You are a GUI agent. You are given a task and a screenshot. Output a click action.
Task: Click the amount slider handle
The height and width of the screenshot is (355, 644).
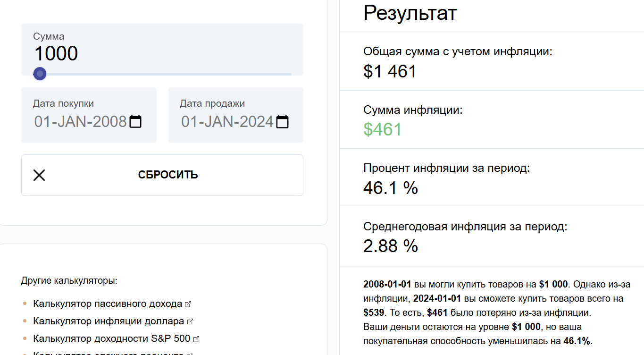pyautogui.click(x=40, y=74)
